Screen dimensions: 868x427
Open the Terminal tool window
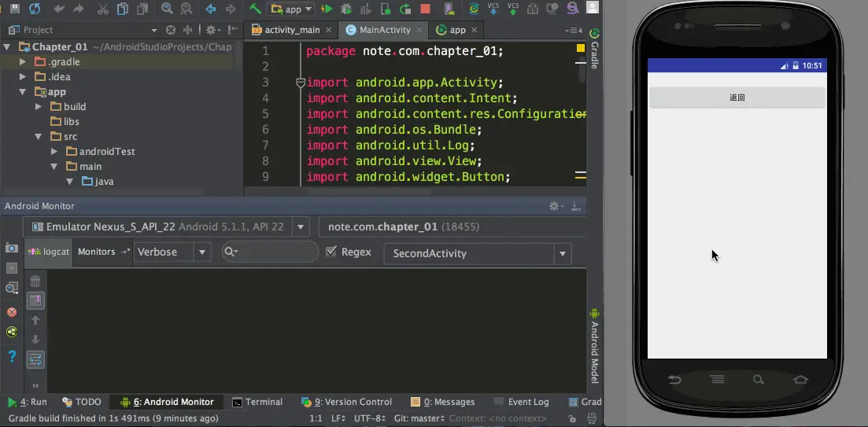[257, 402]
